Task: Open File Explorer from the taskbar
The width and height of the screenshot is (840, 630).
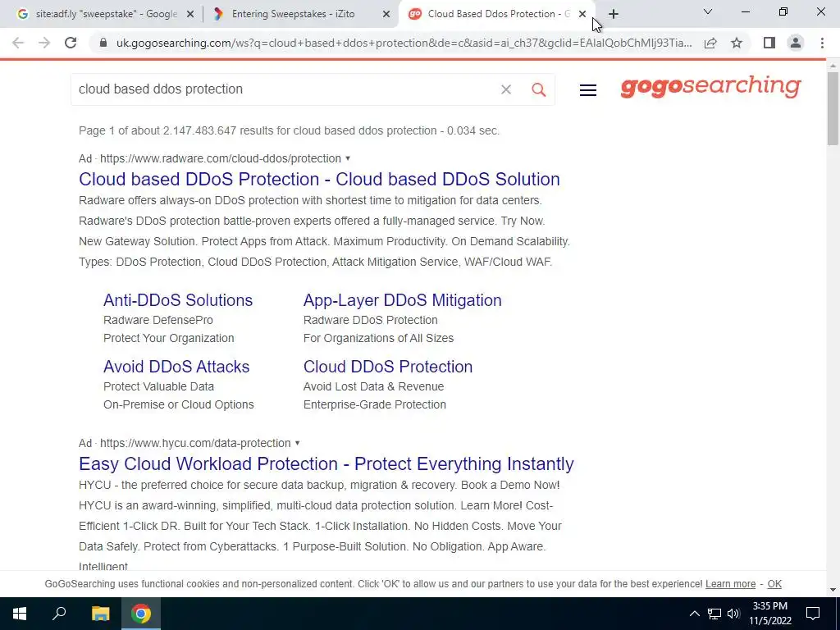Action: [100, 614]
